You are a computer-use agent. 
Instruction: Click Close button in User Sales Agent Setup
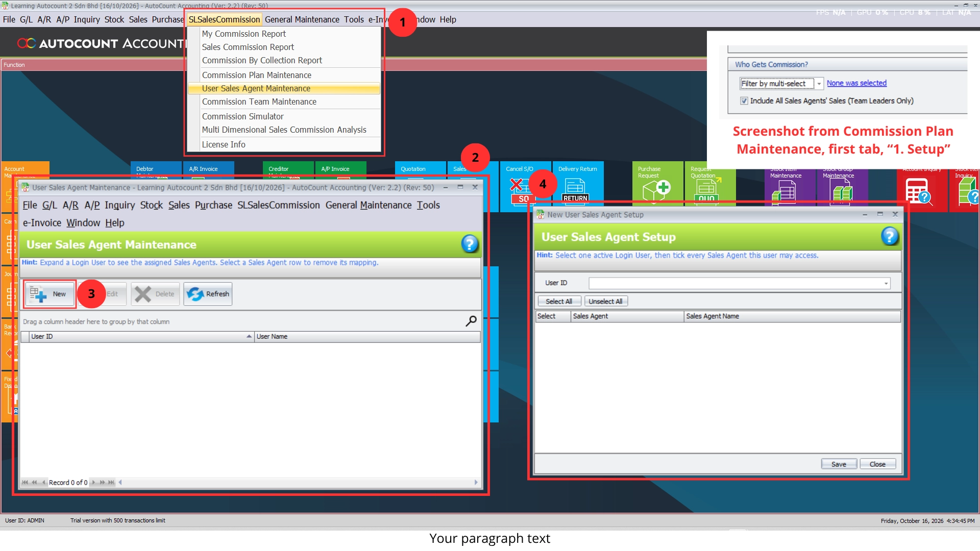[877, 464]
